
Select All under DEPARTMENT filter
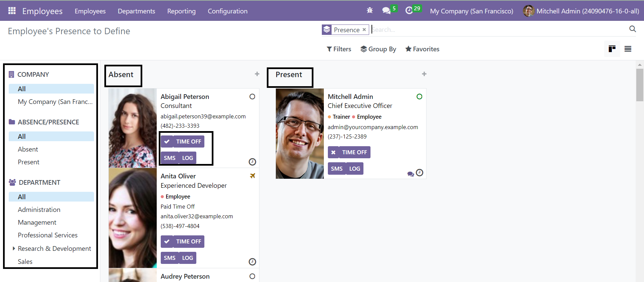(x=51, y=197)
